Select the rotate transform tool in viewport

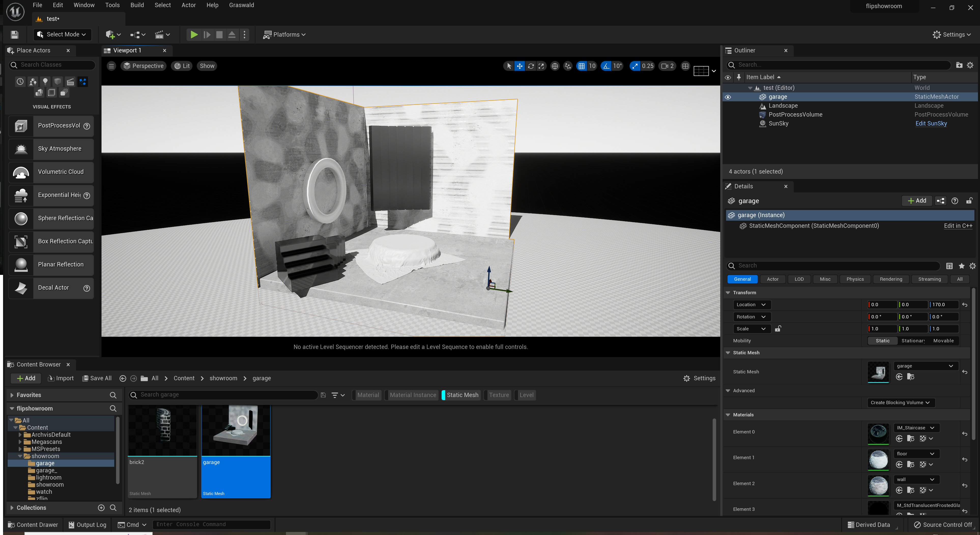[x=531, y=66]
